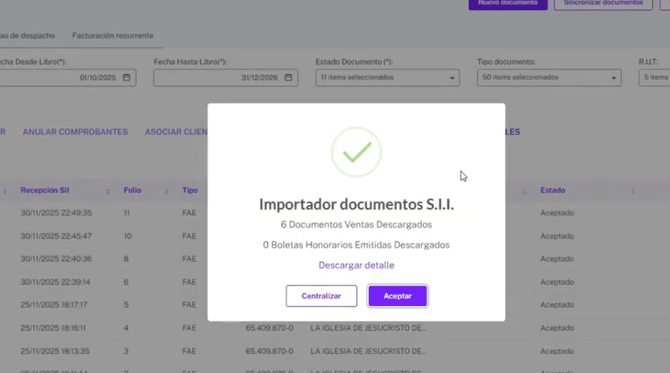670x373 pixels.
Task: Click the calendar icon for Fecha Desde Libro
Action: coord(126,77)
